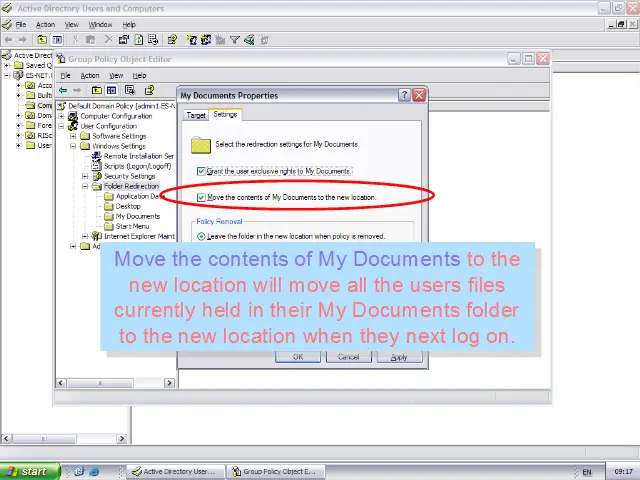The height and width of the screenshot is (480, 640).
Task: Click right scroll arrow in Group Policy tree pane
Action: (169, 383)
